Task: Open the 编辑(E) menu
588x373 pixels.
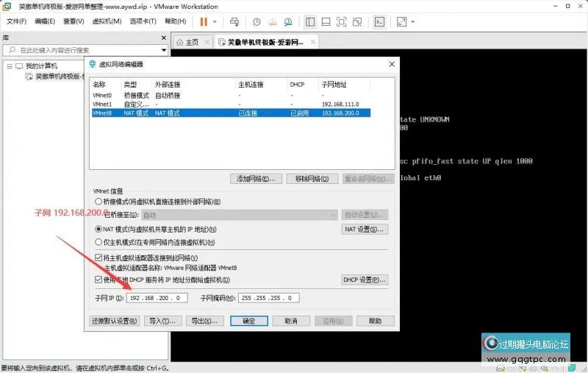Action: (45, 21)
